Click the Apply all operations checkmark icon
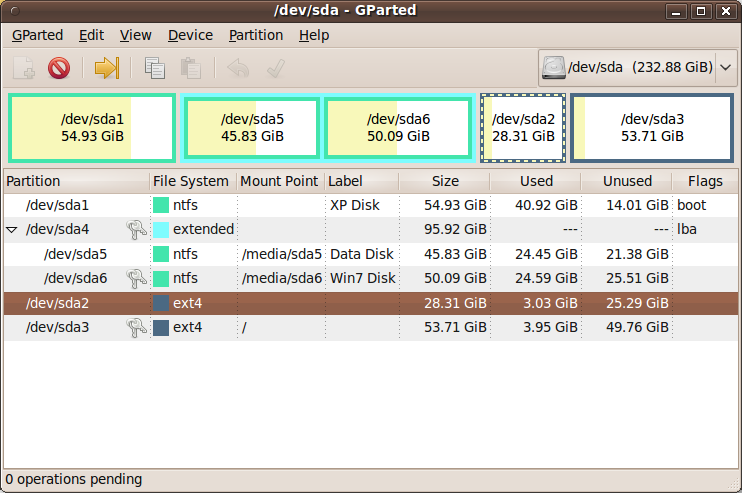This screenshot has height=493, width=742. (x=275, y=68)
